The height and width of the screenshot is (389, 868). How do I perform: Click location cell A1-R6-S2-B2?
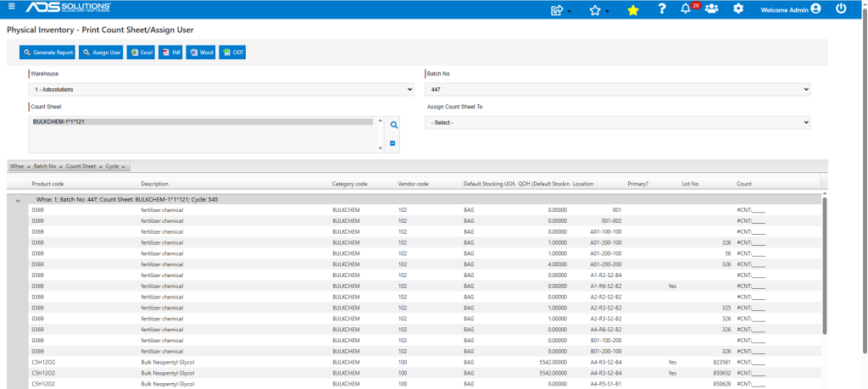606,286
